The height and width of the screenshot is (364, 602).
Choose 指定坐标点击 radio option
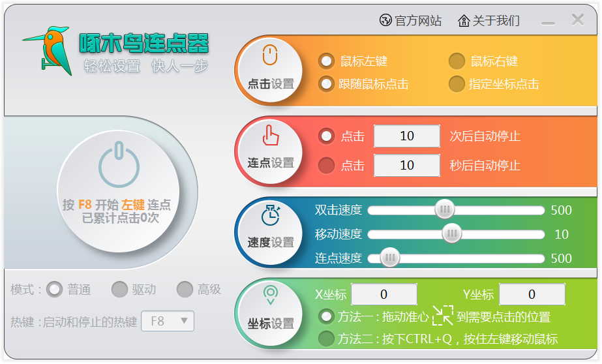(457, 84)
